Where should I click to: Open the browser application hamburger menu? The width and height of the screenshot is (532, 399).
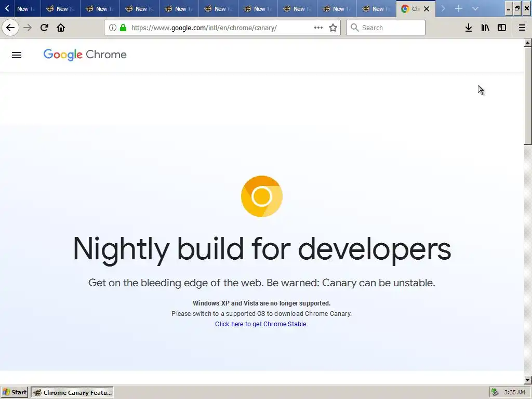point(522,28)
